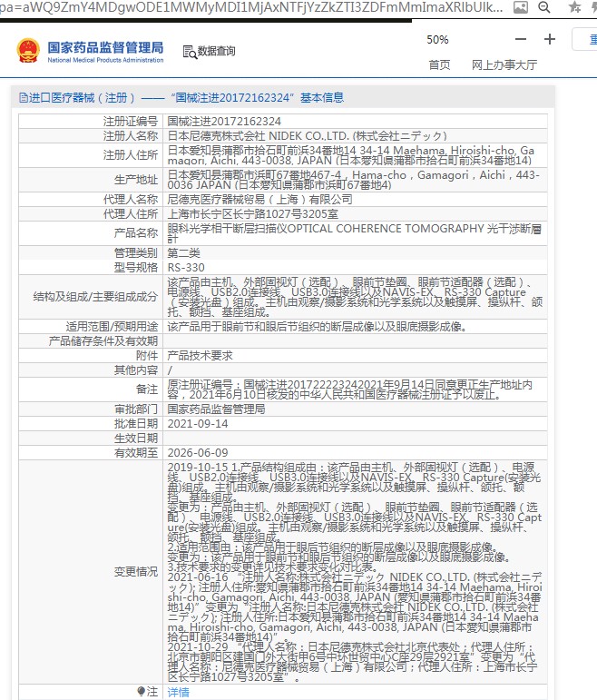597x700 pixels.
Task: Click the 附件 label
Action: (147, 356)
